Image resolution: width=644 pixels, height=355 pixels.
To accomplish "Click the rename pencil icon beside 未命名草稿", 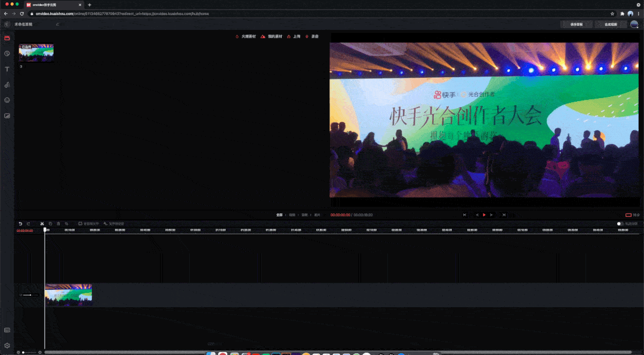I will click(x=57, y=24).
